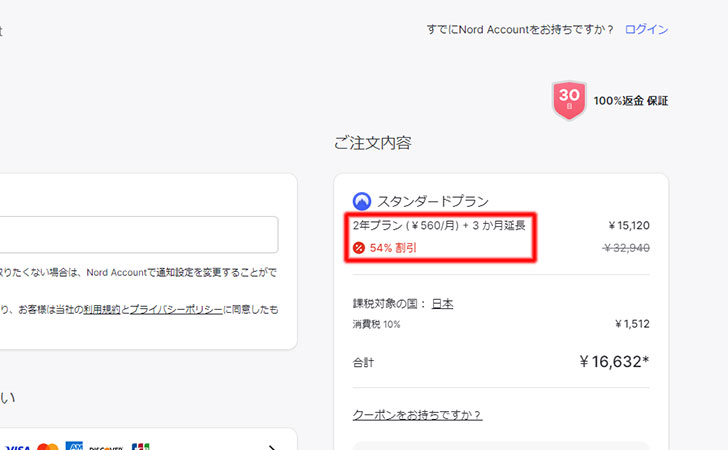Click the ご注文内容 heading
Image resolution: width=728 pixels, height=450 pixels.
[x=372, y=143]
